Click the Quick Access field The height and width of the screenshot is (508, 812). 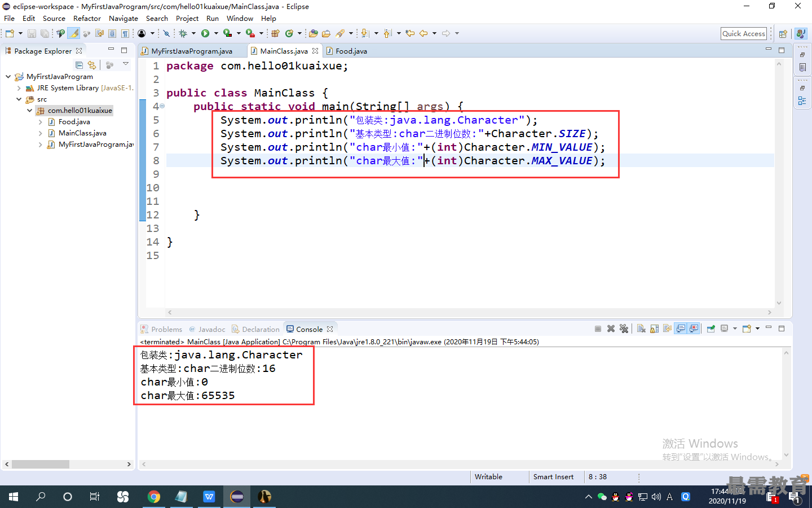click(x=744, y=34)
